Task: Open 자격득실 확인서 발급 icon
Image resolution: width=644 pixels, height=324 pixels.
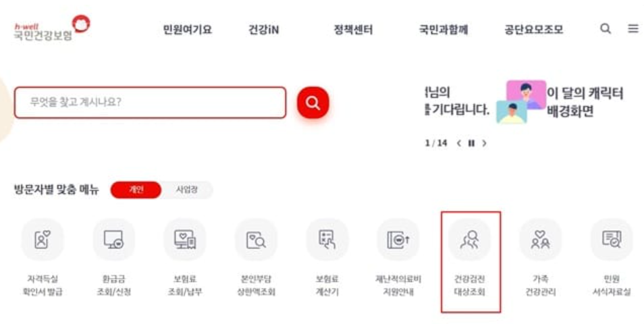Action: tap(43, 240)
